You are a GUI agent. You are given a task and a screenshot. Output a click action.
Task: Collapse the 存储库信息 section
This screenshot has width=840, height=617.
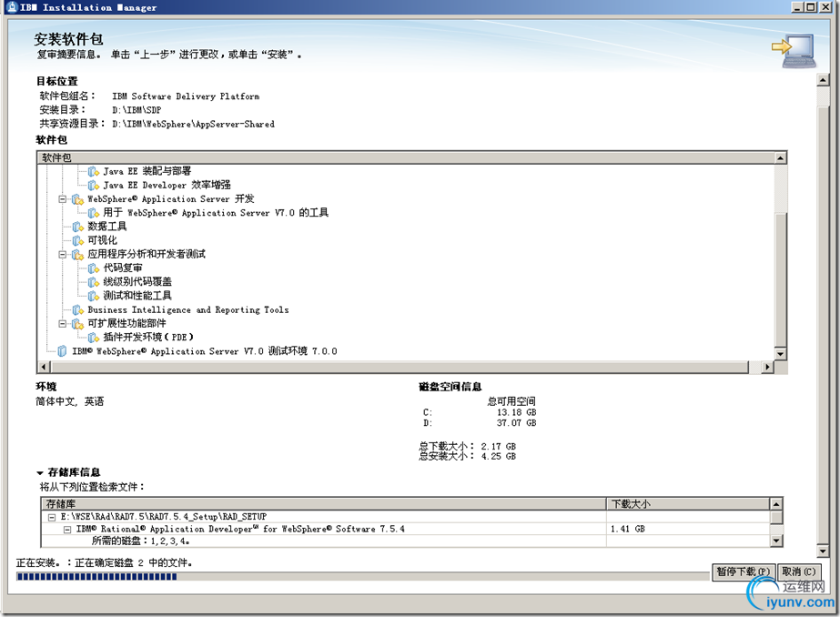[x=40, y=473]
